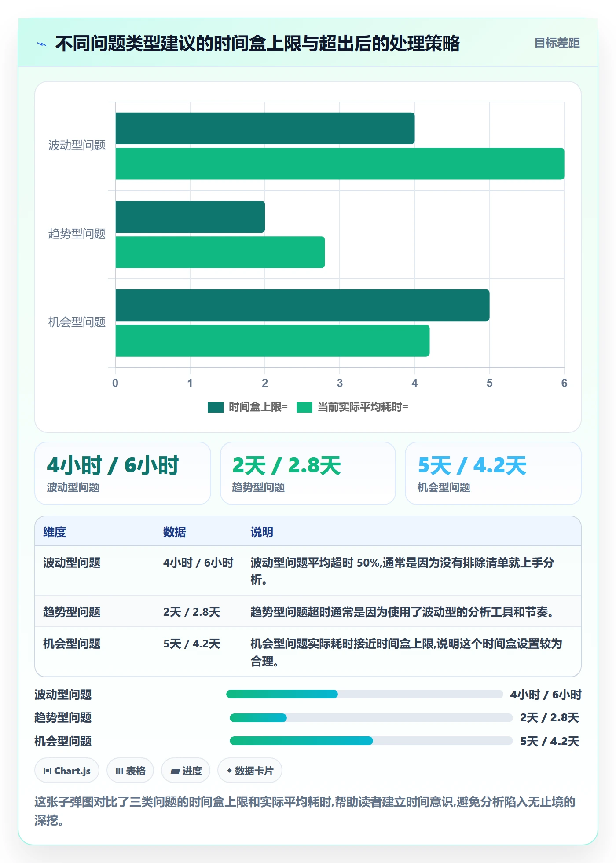Click 2天 / 2.8天 value beside progress bar
616x863 pixels.
549,718
